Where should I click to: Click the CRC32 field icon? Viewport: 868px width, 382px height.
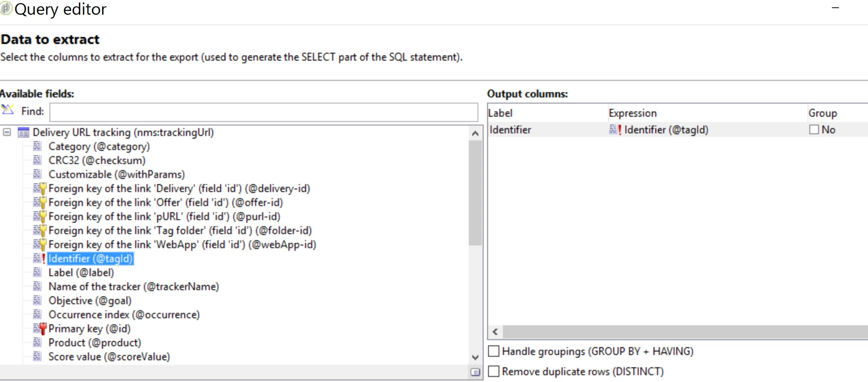click(x=38, y=160)
